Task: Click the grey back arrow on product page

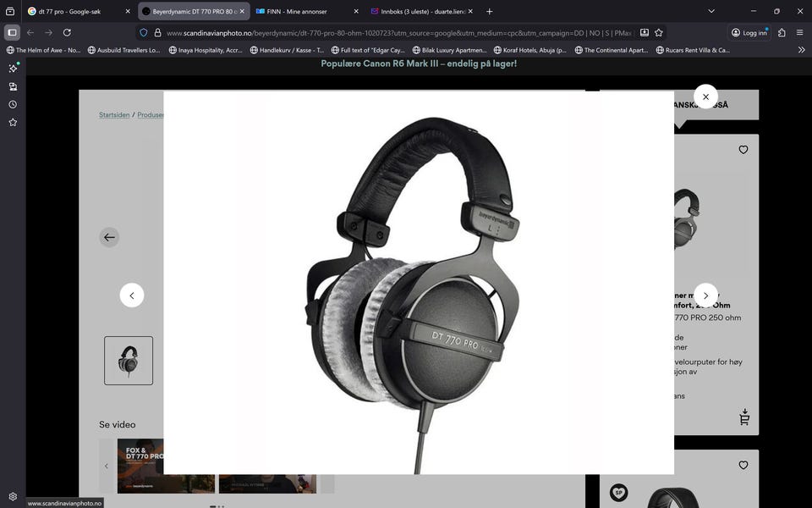Action: coord(109,237)
